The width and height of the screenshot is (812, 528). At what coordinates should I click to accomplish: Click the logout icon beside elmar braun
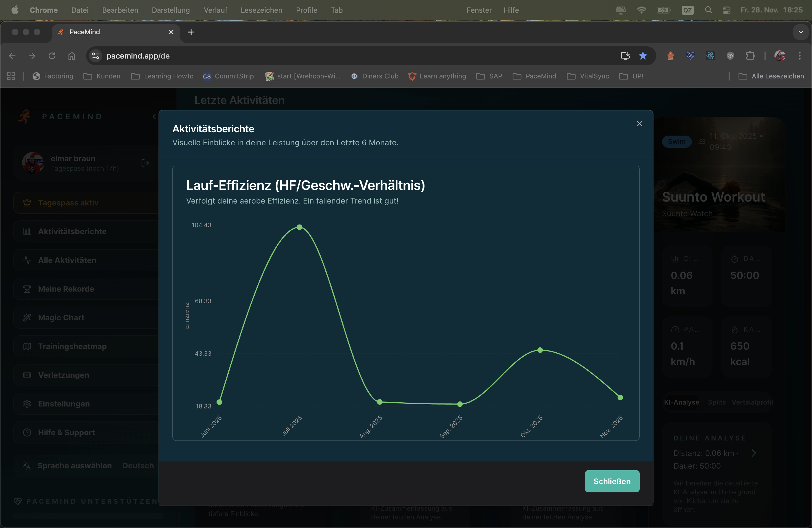pyautogui.click(x=145, y=163)
